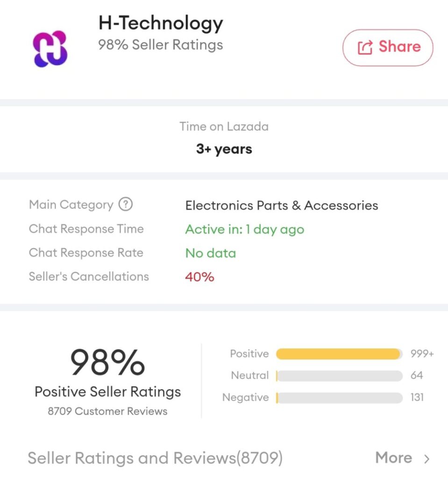Image resolution: width=448 pixels, height=478 pixels.
Task: Click the 8709 Customer Reviews text
Action: [107, 411]
